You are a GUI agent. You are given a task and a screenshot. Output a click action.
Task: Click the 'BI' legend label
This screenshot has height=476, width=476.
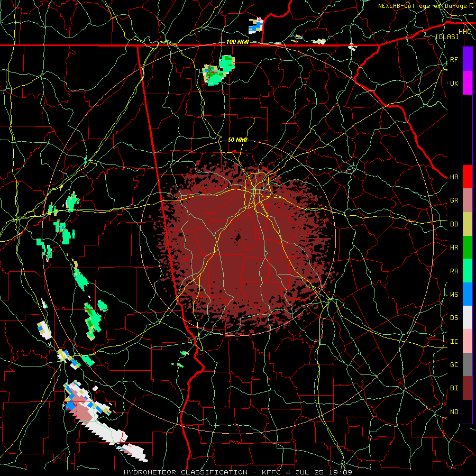[454, 388]
